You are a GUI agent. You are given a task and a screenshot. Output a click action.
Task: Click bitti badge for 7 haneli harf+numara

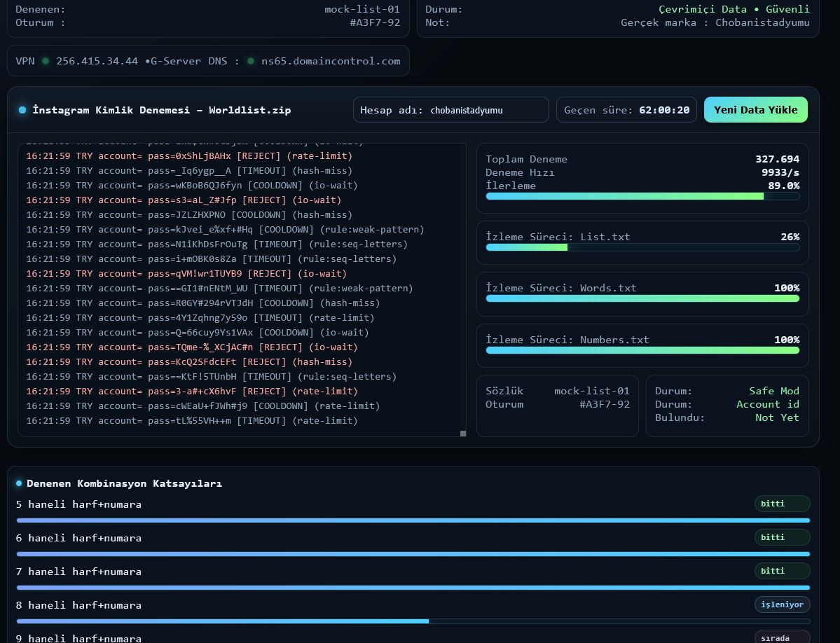click(x=782, y=571)
